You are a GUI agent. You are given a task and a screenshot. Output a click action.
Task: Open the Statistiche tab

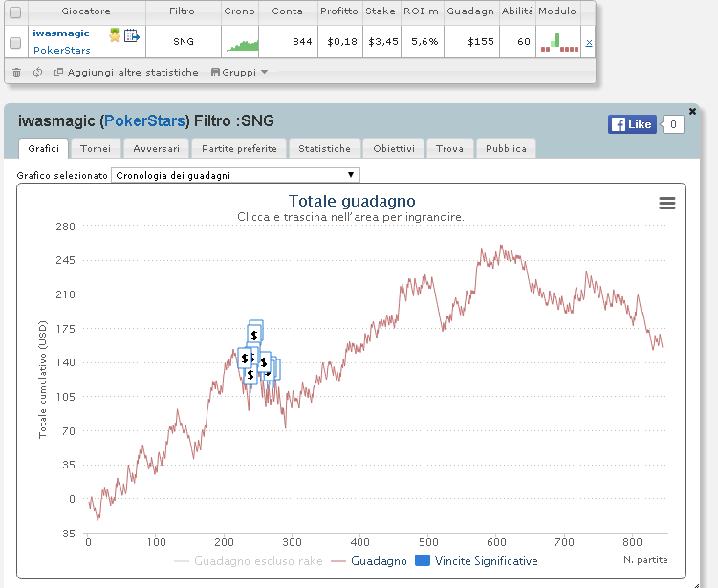[325, 148]
